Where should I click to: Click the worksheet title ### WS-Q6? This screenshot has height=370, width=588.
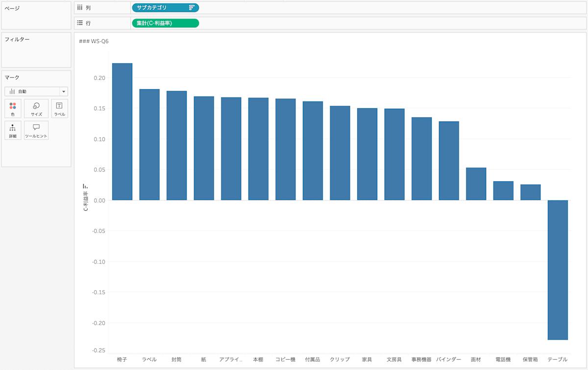(94, 41)
